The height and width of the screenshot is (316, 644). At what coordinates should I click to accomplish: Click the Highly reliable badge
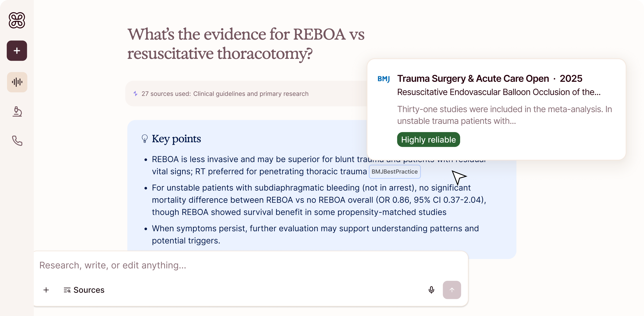428,140
